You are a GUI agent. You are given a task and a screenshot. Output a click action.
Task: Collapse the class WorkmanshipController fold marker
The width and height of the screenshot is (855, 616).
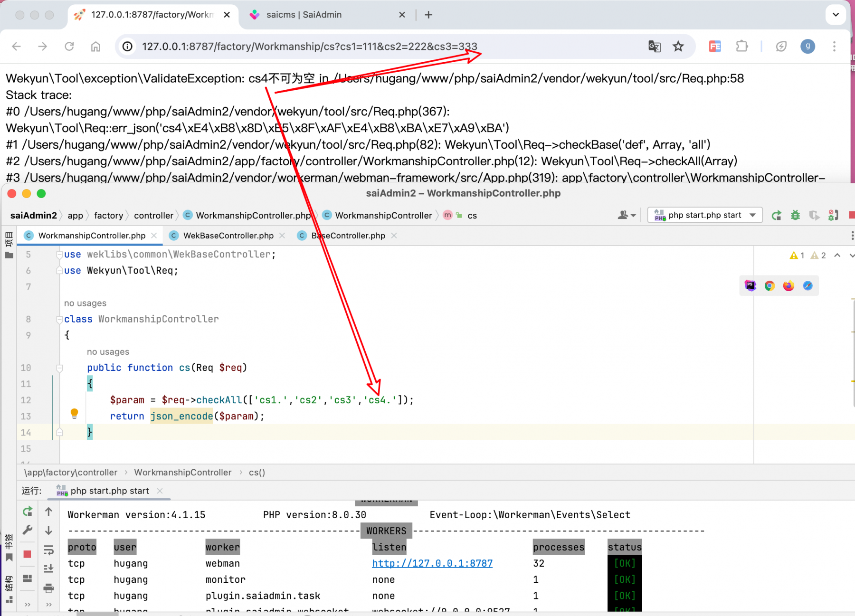point(59,319)
